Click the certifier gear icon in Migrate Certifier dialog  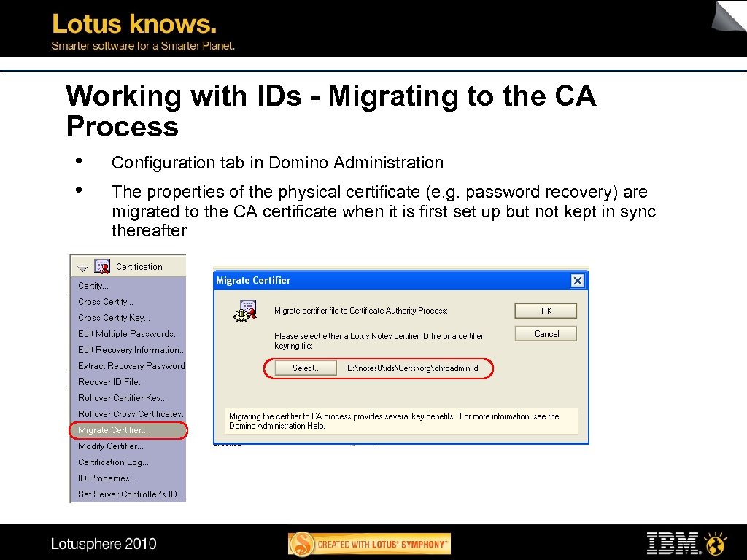[x=244, y=311]
